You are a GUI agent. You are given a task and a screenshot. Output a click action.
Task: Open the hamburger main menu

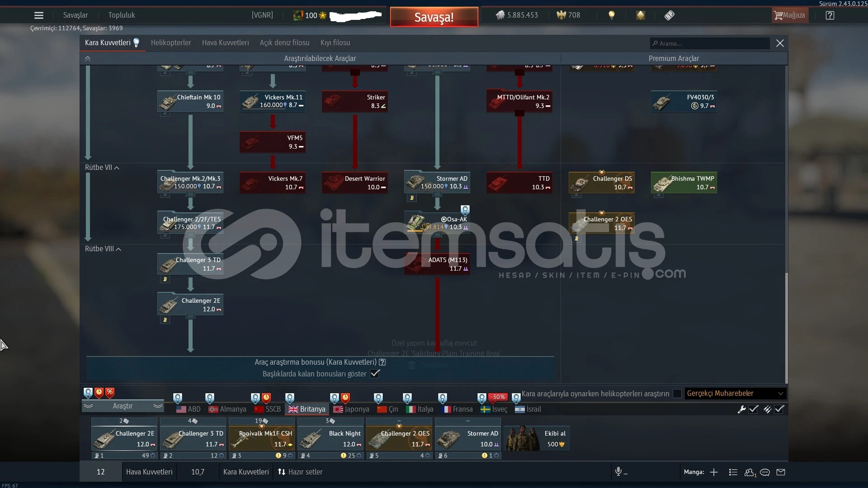click(39, 15)
